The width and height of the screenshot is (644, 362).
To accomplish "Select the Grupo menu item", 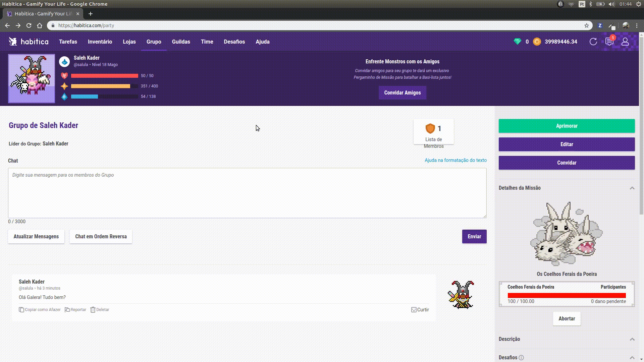I will click(x=154, y=42).
